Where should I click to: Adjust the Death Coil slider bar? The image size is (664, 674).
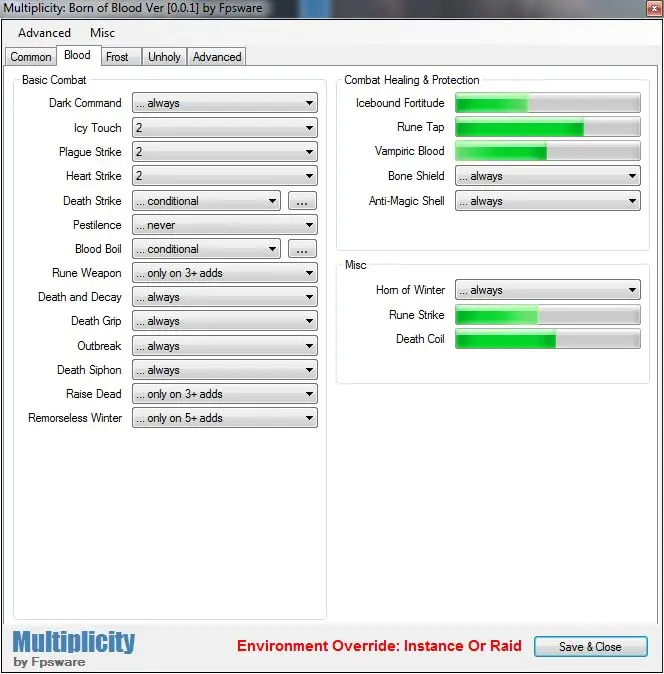(x=548, y=339)
